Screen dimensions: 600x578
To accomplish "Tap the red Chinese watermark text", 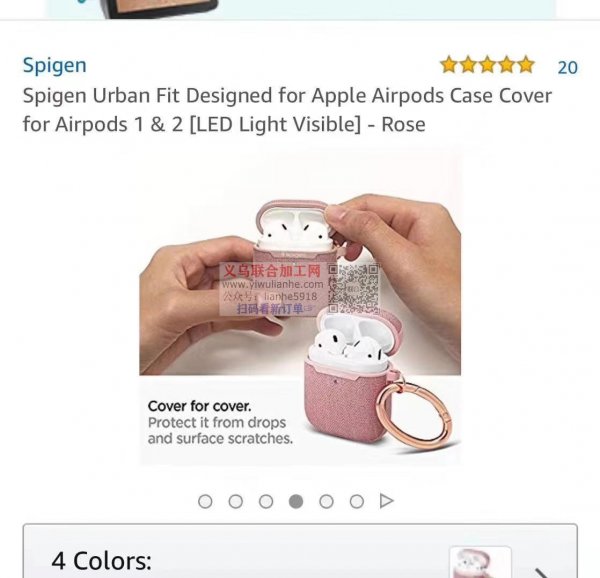I will (x=272, y=271).
